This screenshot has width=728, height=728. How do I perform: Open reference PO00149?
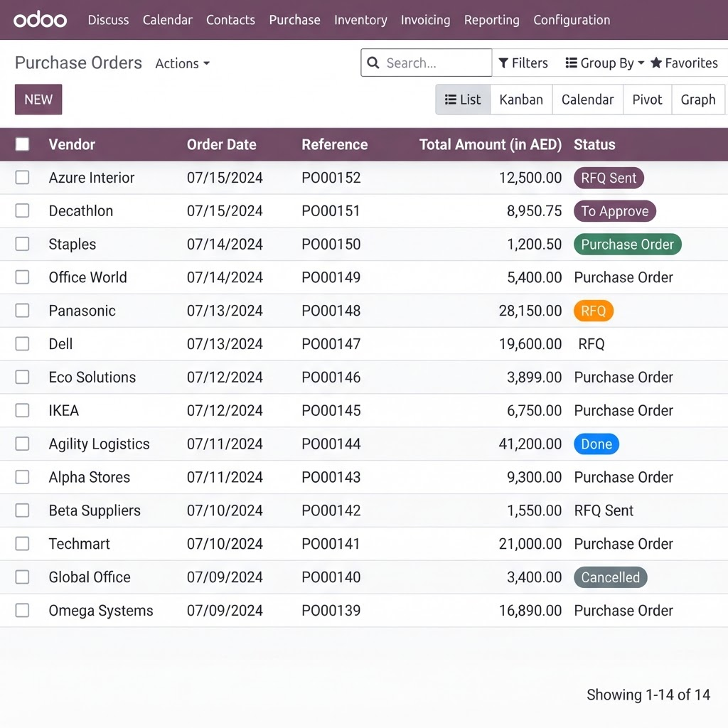[x=331, y=277]
